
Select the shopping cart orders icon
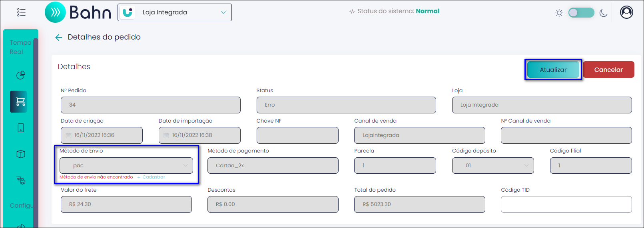19,101
